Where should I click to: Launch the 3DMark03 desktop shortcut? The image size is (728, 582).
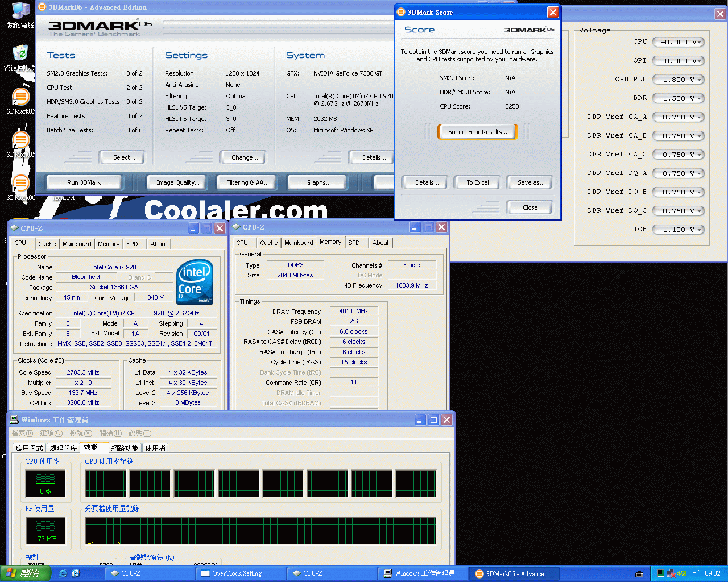20,102
